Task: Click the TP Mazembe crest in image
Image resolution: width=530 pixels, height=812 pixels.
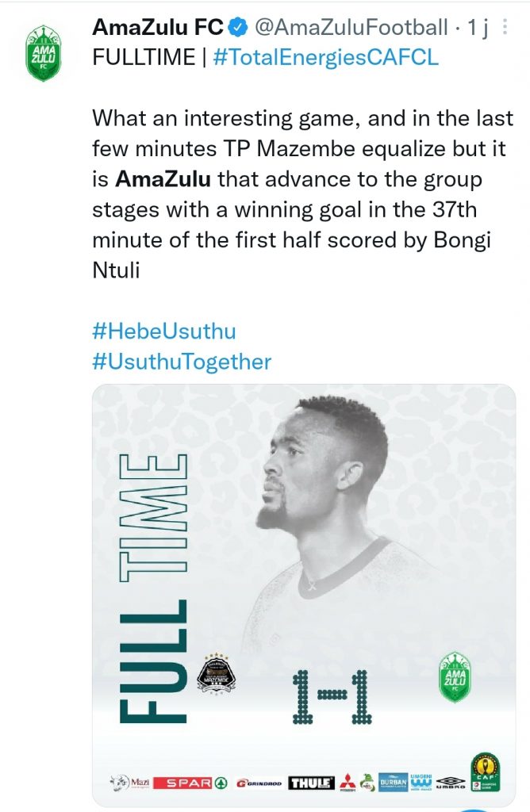Action: (x=216, y=675)
